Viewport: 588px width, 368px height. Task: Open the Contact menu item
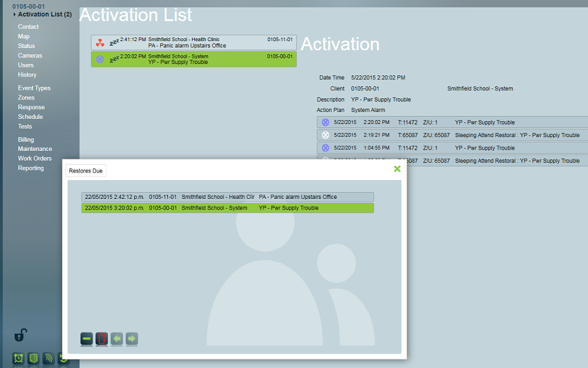pyautogui.click(x=28, y=27)
